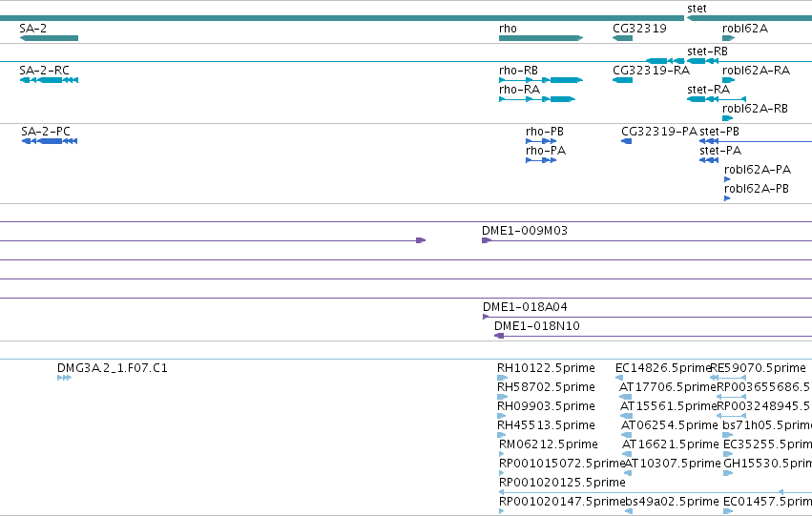
Task: Click the EC35255.5prime EST glyph
Action: click(x=728, y=454)
